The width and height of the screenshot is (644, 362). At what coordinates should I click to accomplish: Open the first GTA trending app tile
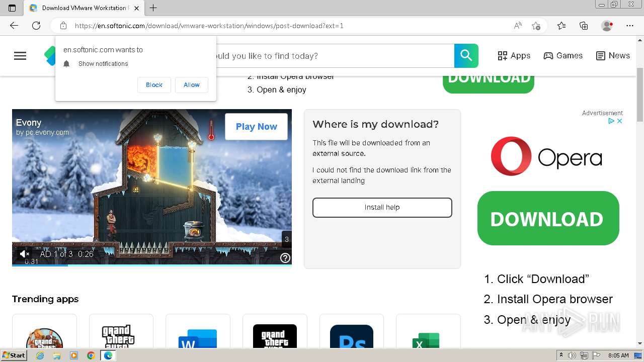pyautogui.click(x=44, y=331)
